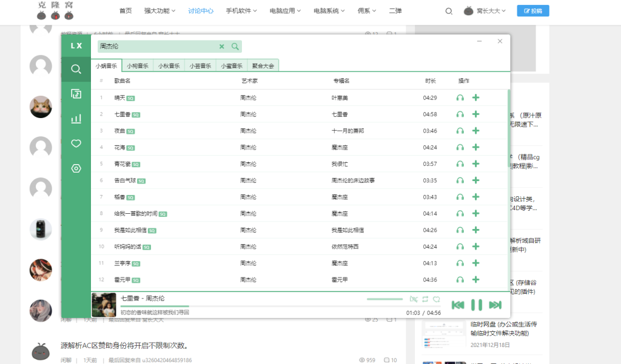Expand the 佣系 navigation dropdown
This screenshot has width=621, height=364.
pos(367,11)
